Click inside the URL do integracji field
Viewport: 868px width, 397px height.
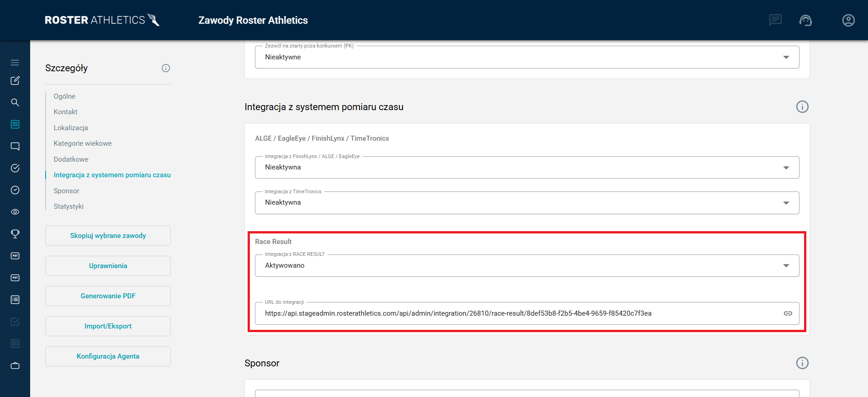click(527, 313)
